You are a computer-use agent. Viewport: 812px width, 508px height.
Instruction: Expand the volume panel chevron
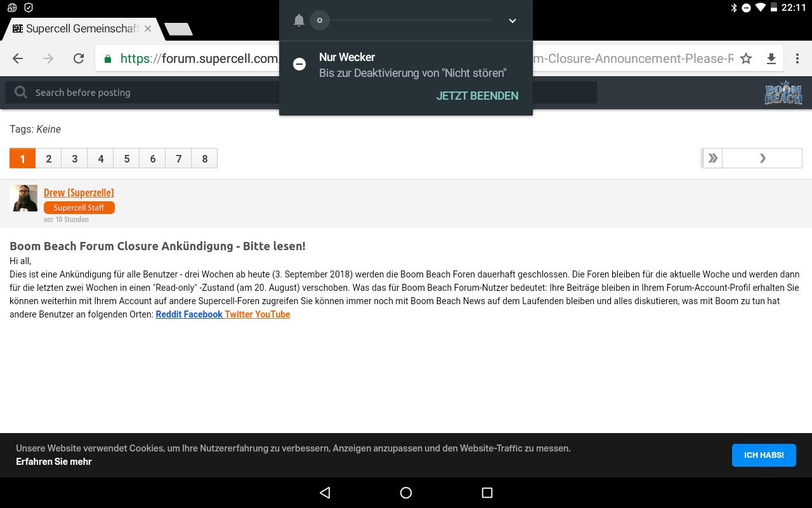click(513, 20)
